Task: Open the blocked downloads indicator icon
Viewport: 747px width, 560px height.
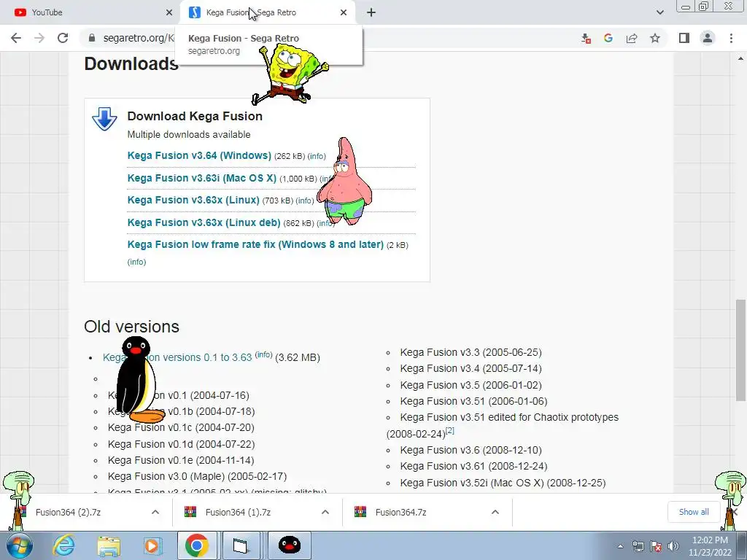Action: tap(586, 38)
